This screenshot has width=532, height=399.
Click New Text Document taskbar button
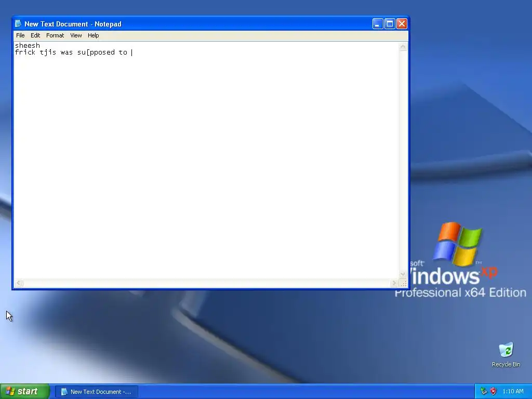[x=96, y=392]
